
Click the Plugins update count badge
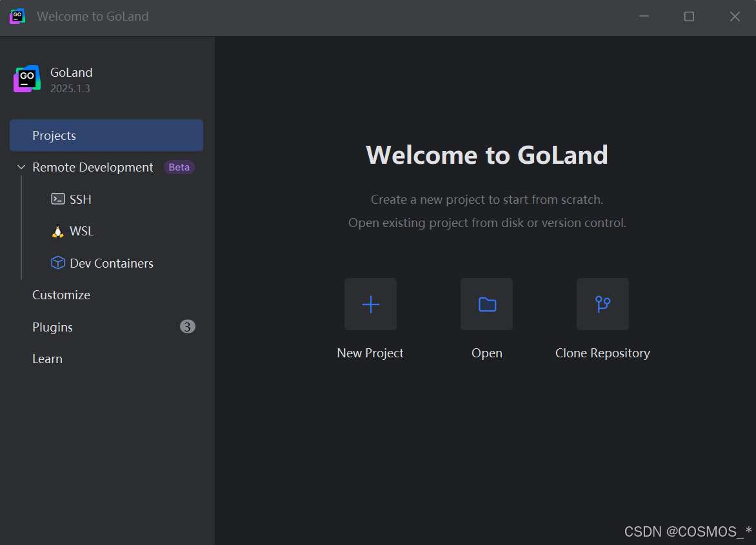(188, 327)
